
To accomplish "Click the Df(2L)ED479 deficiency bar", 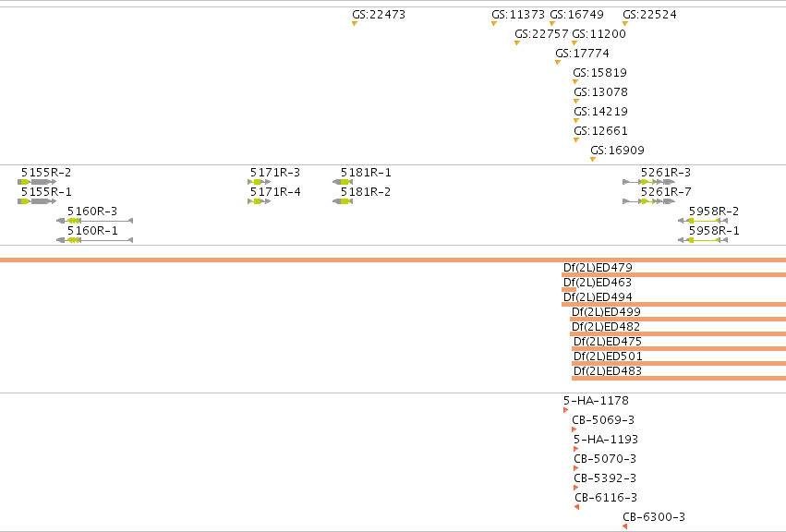I will pyautogui.click(x=674, y=275).
